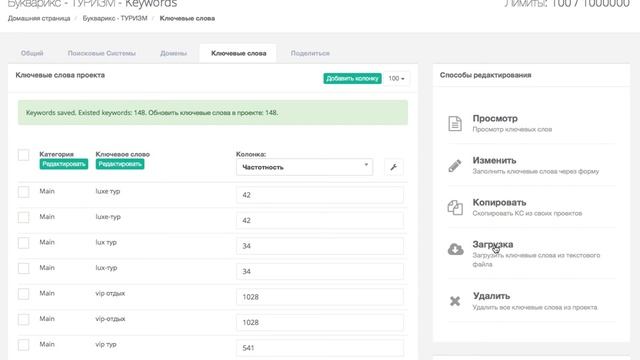Screen dimensions: 640x360
Task: Open Домашняя страница breadcrumb link
Action: pyautogui.click(x=39, y=18)
